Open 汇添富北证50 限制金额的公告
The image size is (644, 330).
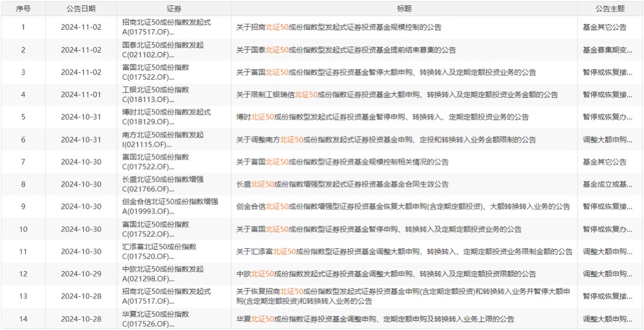tap(404, 252)
